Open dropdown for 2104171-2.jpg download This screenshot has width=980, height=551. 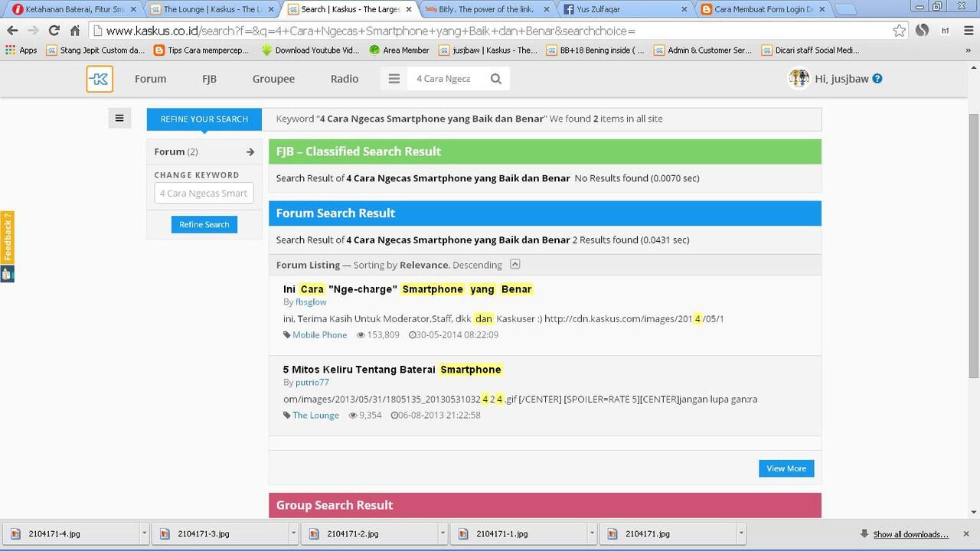click(443, 533)
